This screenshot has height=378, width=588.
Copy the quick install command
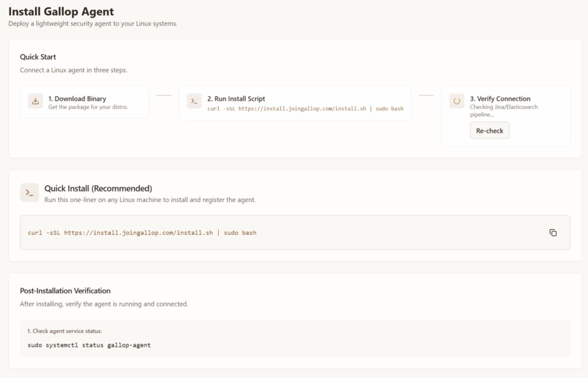[553, 233]
